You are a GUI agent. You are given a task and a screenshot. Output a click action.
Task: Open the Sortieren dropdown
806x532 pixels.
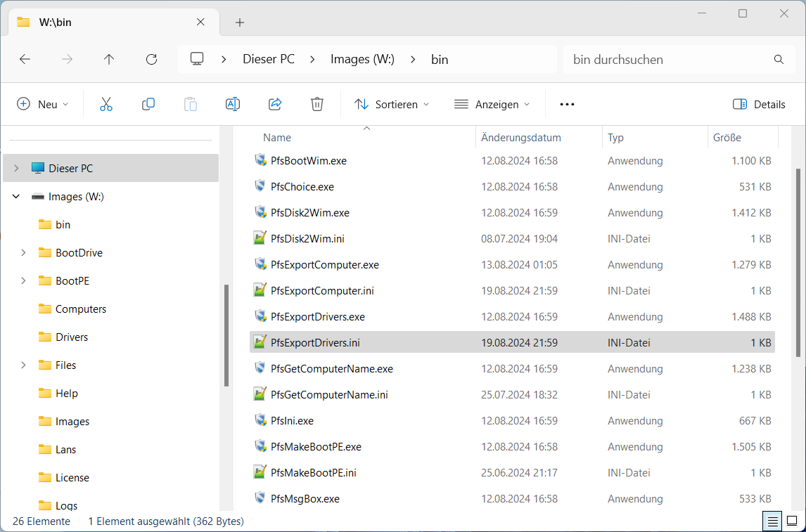pos(392,104)
